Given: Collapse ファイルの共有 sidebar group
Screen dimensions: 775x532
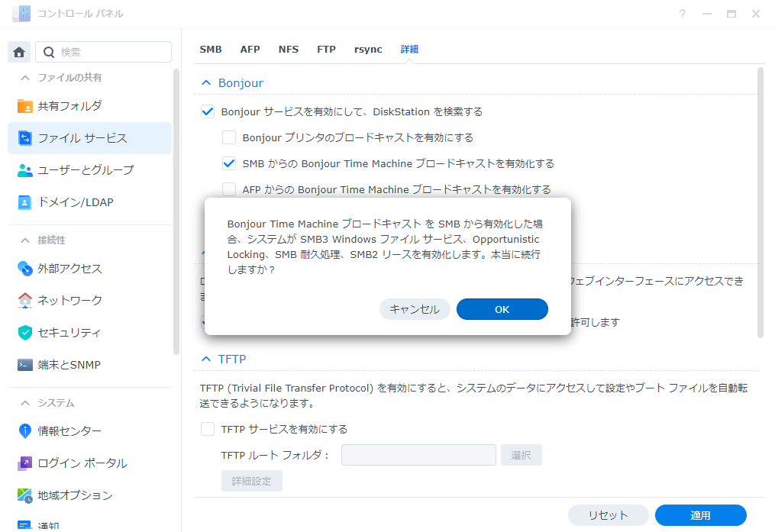Looking at the screenshot, I should [x=25, y=78].
